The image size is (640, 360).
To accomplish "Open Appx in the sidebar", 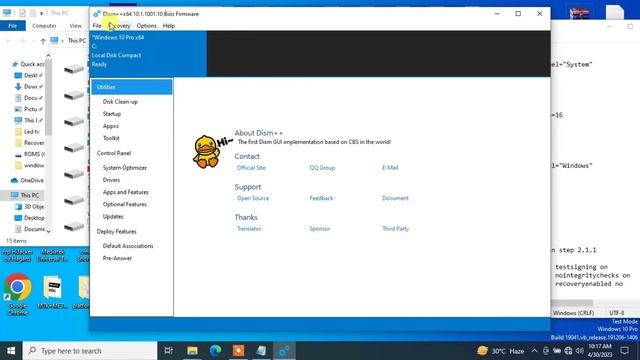I will coord(111,126).
